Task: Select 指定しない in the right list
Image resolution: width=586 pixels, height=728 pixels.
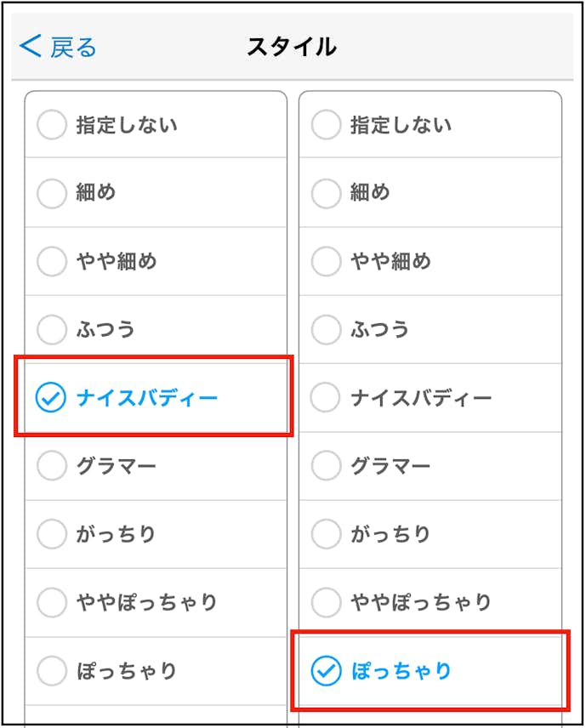Action: [x=326, y=125]
